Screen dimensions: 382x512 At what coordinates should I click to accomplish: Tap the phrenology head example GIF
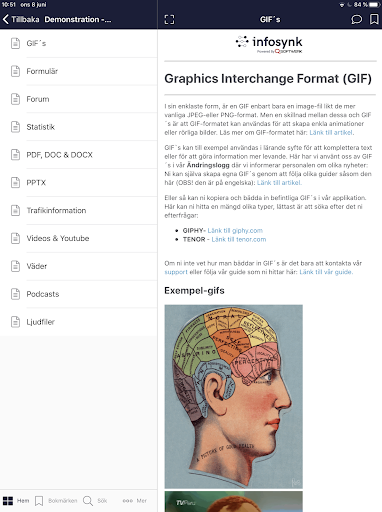coord(234,396)
